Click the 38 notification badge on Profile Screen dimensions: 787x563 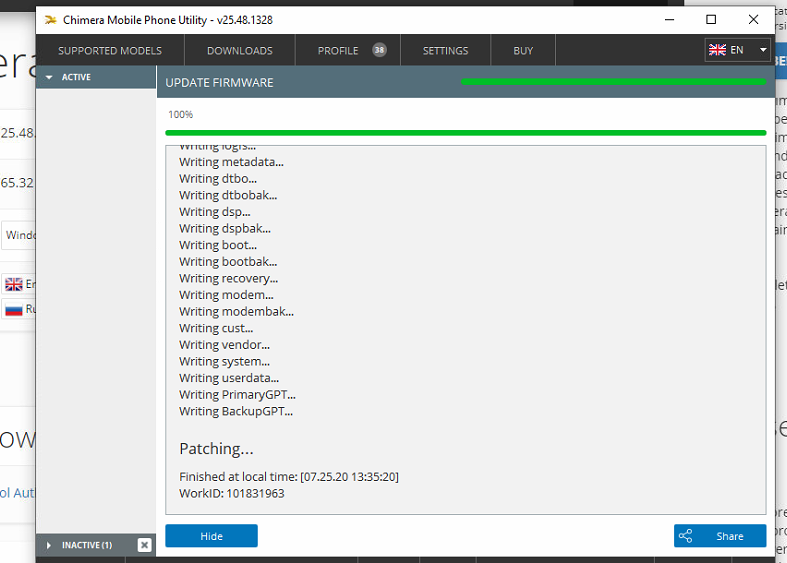pos(379,50)
